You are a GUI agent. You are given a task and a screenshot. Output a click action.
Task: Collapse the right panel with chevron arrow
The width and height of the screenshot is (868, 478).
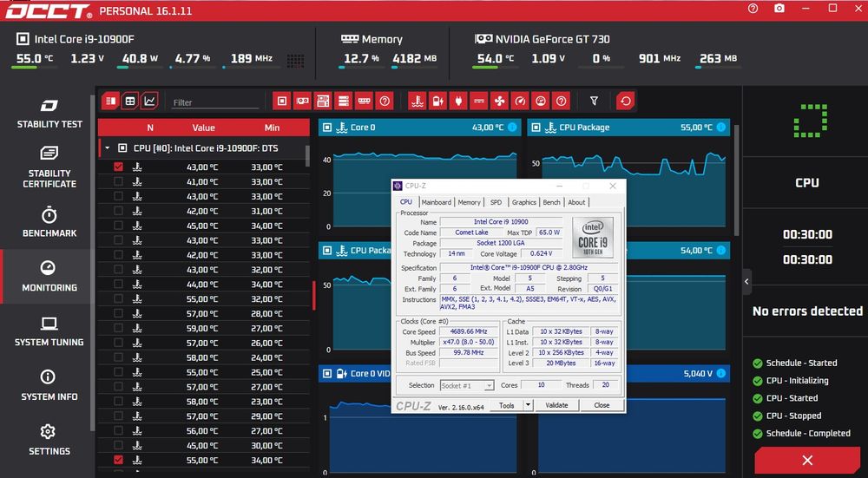(x=746, y=282)
